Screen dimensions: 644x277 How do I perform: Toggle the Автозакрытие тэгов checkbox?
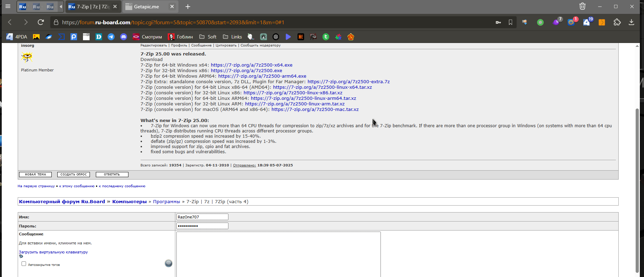(24, 264)
